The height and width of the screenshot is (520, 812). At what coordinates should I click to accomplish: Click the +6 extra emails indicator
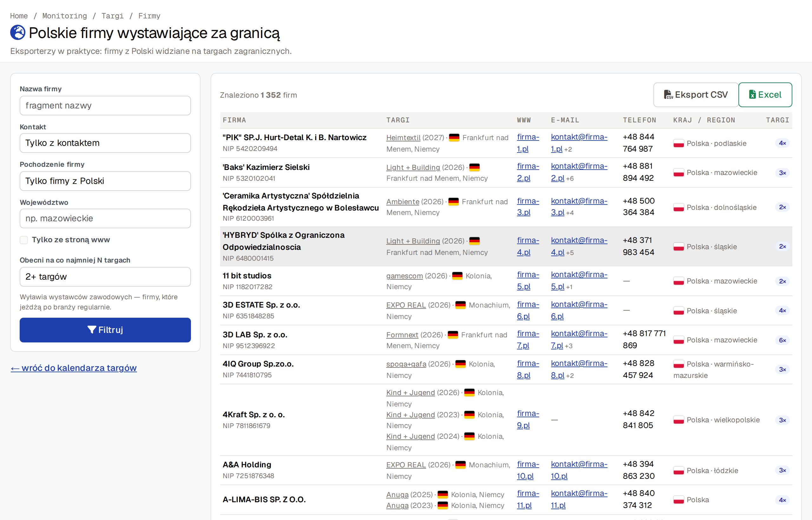pos(570,179)
